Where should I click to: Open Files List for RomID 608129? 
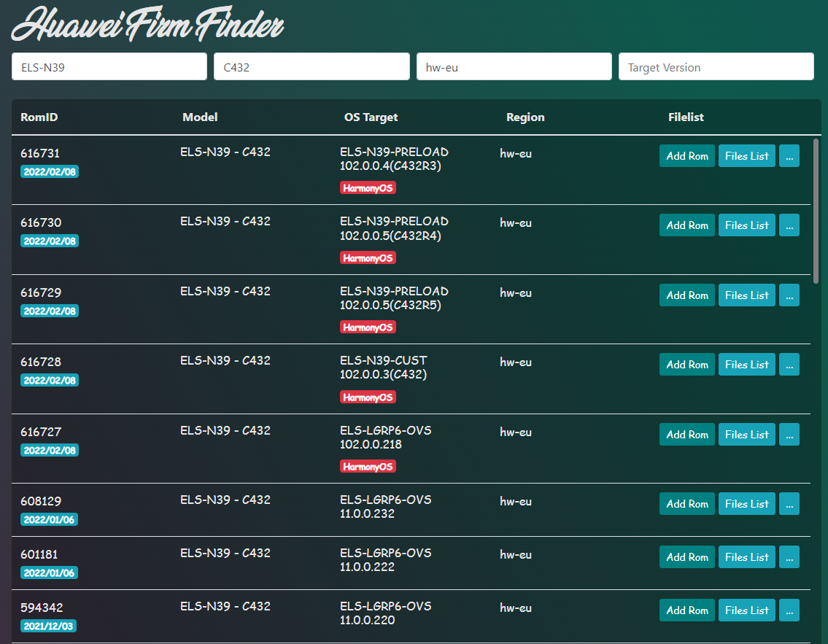click(747, 503)
